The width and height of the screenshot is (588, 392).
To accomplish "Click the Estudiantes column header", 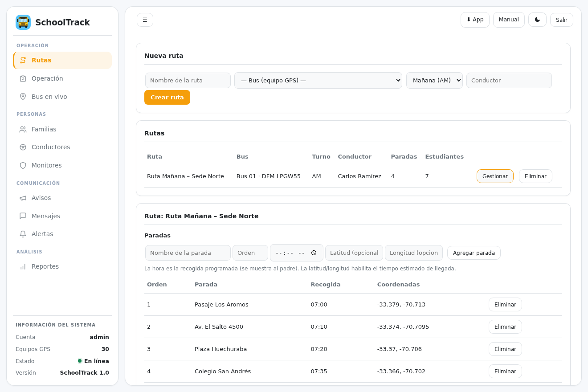I will point(444,157).
